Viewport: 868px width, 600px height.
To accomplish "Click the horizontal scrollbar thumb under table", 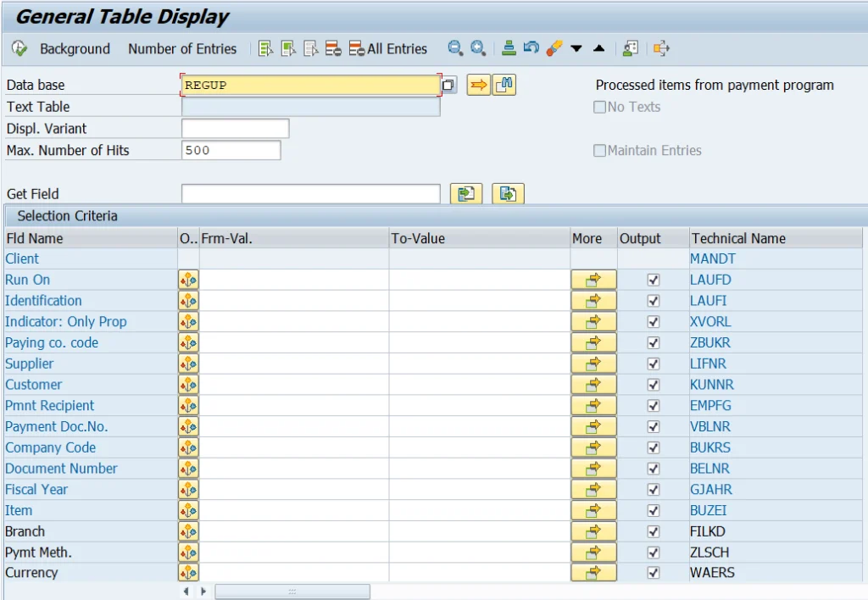I will [x=292, y=592].
